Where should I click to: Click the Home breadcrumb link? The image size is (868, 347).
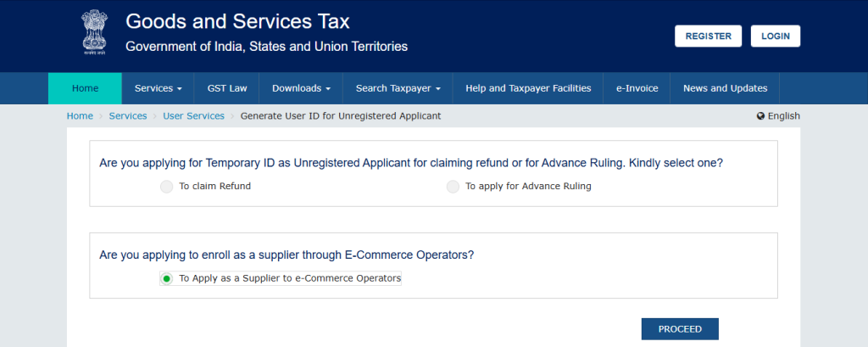(x=80, y=116)
